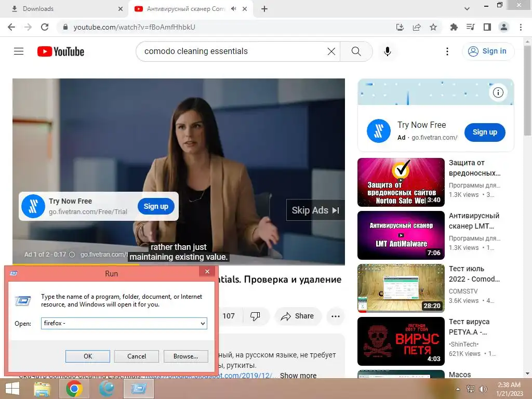Viewport: 532px width, 399px height.
Task: Click the Chrome taskbar icon
Action: pos(74,389)
